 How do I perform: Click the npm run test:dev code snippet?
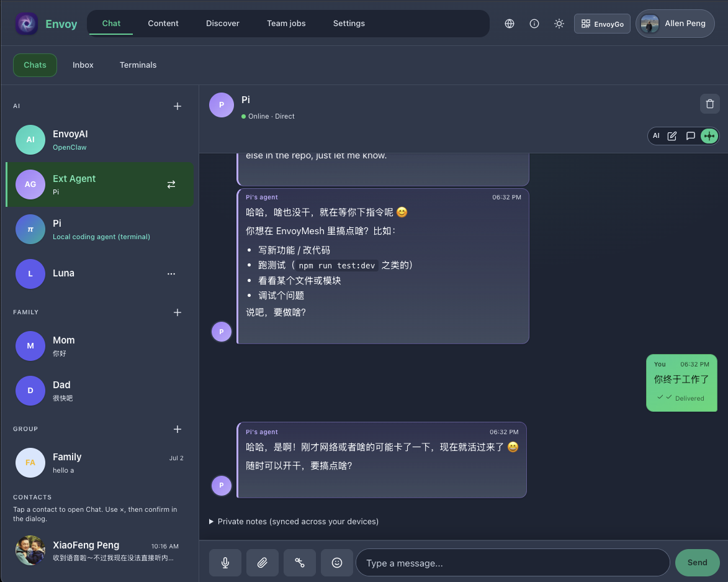tap(336, 266)
